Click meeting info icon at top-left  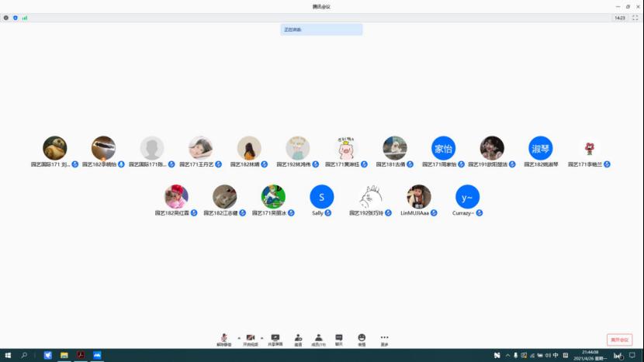tap(6, 17)
